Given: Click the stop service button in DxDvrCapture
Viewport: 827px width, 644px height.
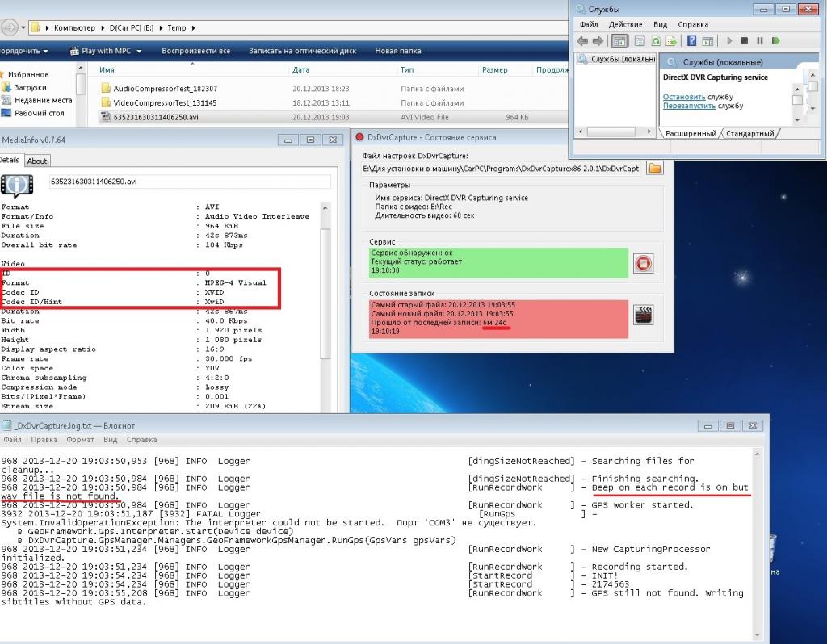Looking at the screenshot, I should click(643, 263).
